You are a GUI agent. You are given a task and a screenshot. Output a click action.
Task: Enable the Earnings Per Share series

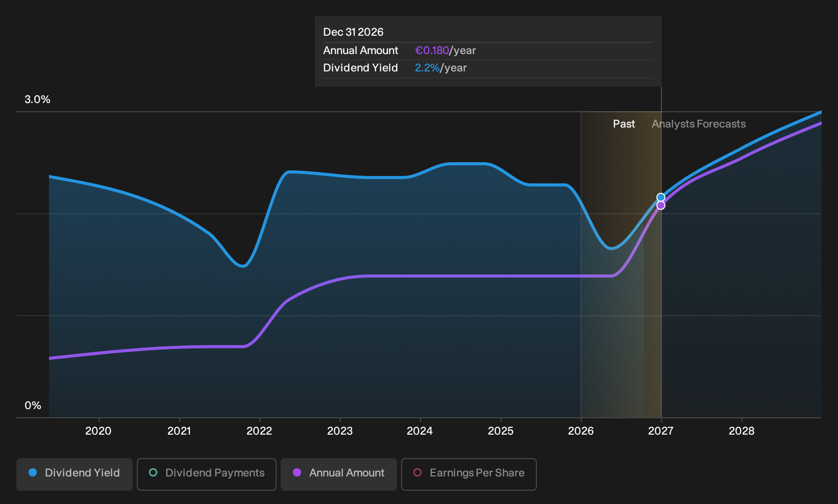tap(469, 474)
